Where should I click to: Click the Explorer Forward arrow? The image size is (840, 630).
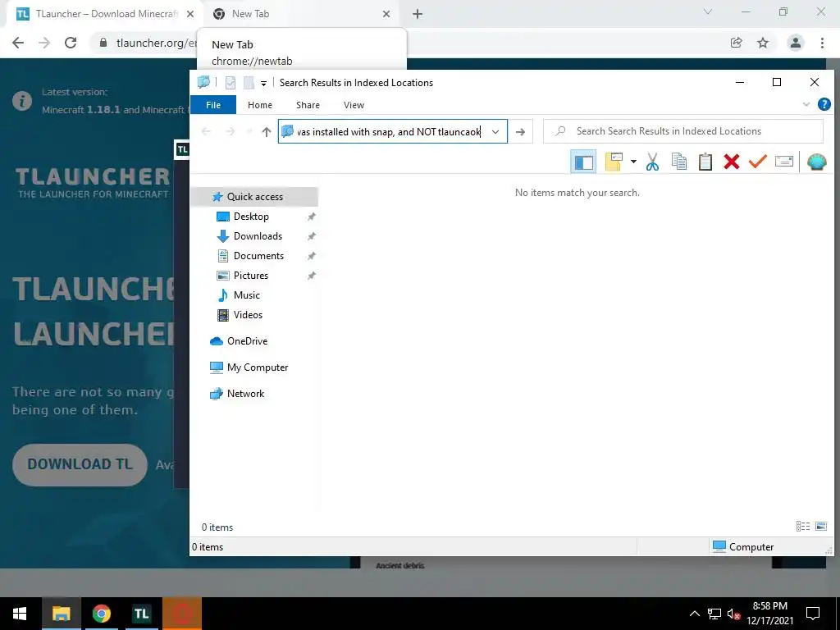[231, 132]
